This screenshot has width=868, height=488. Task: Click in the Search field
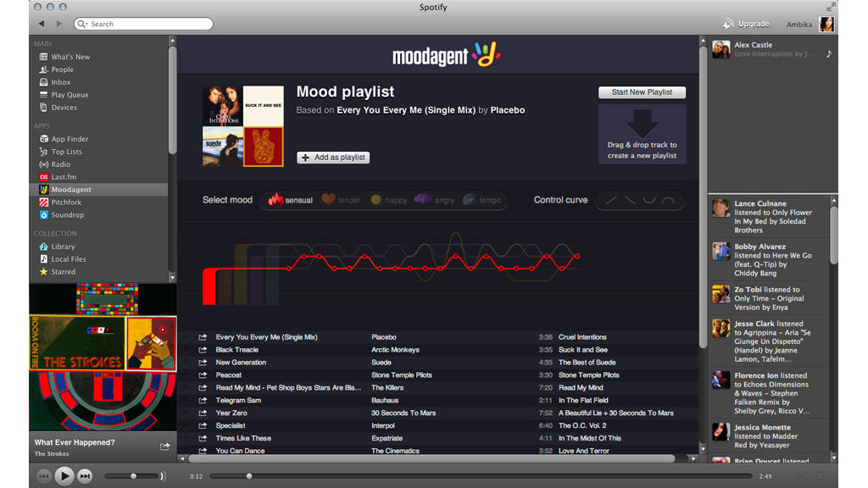tap(143, 24)
